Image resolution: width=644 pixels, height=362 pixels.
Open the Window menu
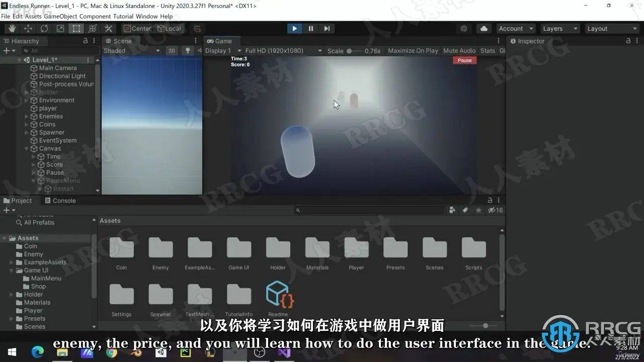(x=146, y=16)
